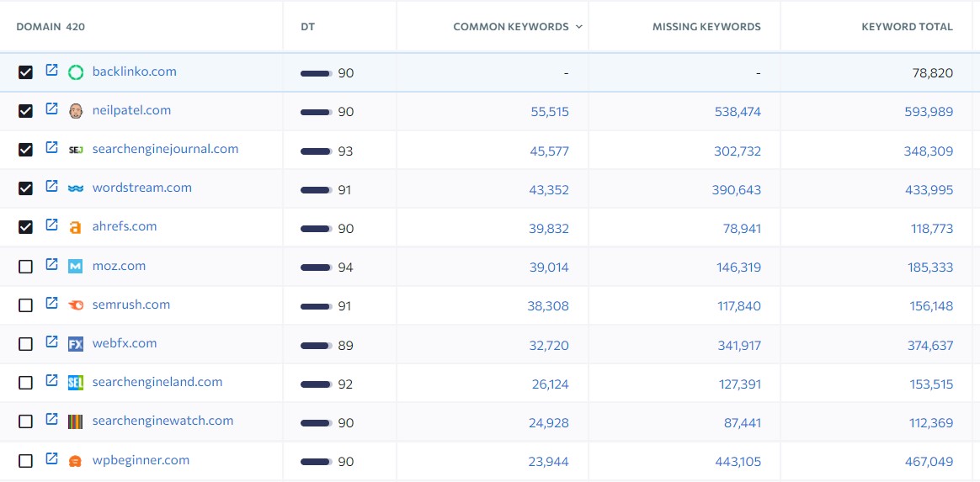Click the DT 94 bar for moz.com
980x482 pixels.
(x=317, y=267)
